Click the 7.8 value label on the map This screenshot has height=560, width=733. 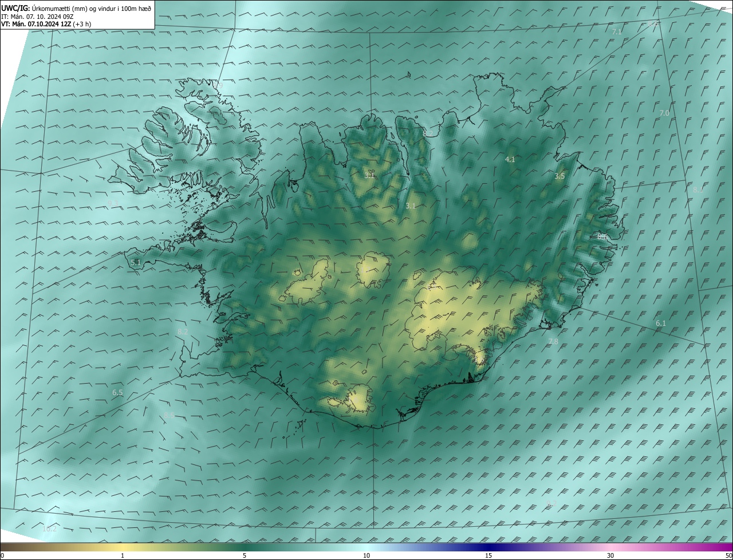(x=553, y=342)
